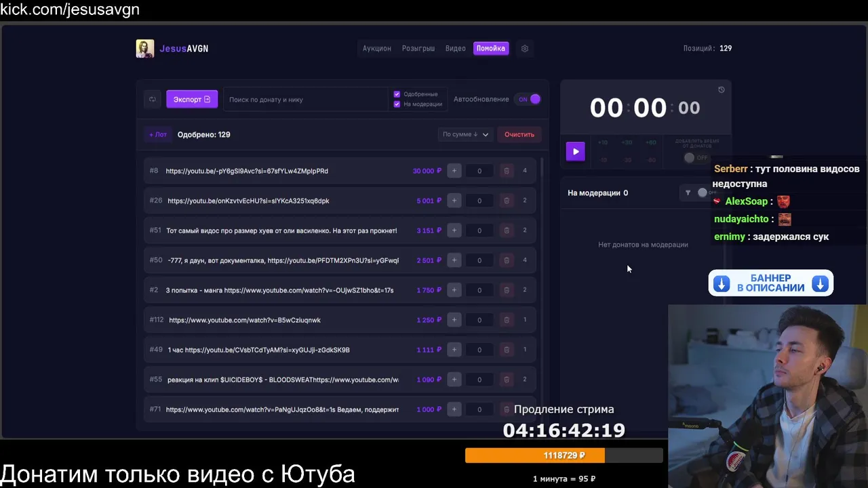The height and width of the screenshot is (488, 868).
Task: Delete lot #55 with trash icon
Action: coord(507,380)
